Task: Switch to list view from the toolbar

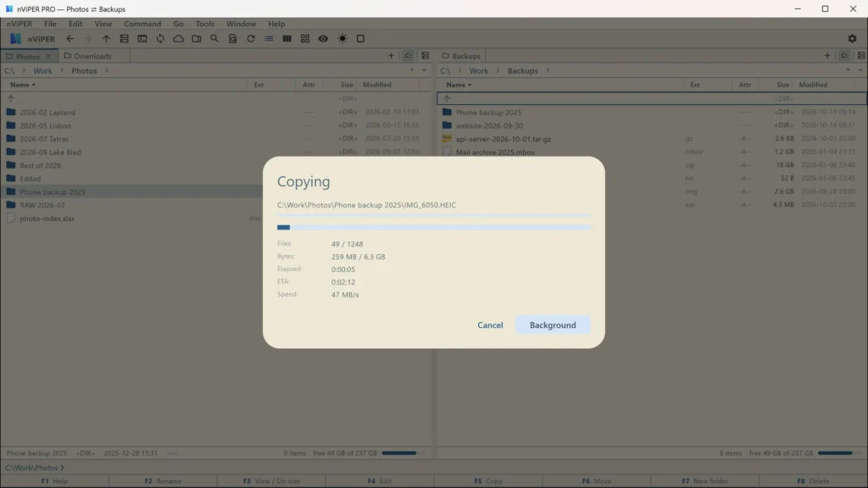Action: pos(269,39)
